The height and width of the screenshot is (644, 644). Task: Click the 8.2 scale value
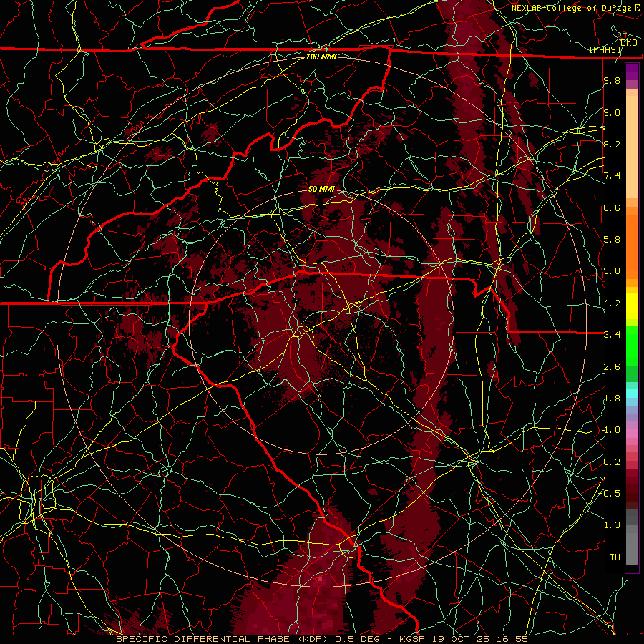[x=612, y=144]
